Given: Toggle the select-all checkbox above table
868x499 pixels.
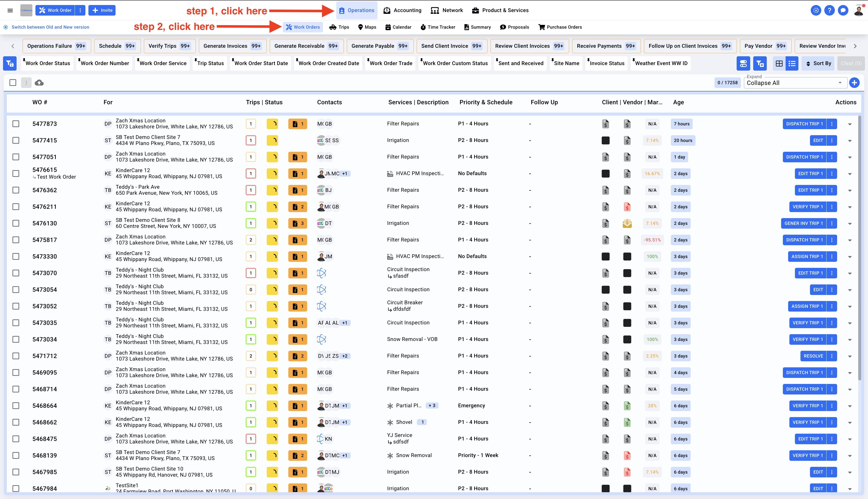Looking at the screenshot, I should pos(13,83).
